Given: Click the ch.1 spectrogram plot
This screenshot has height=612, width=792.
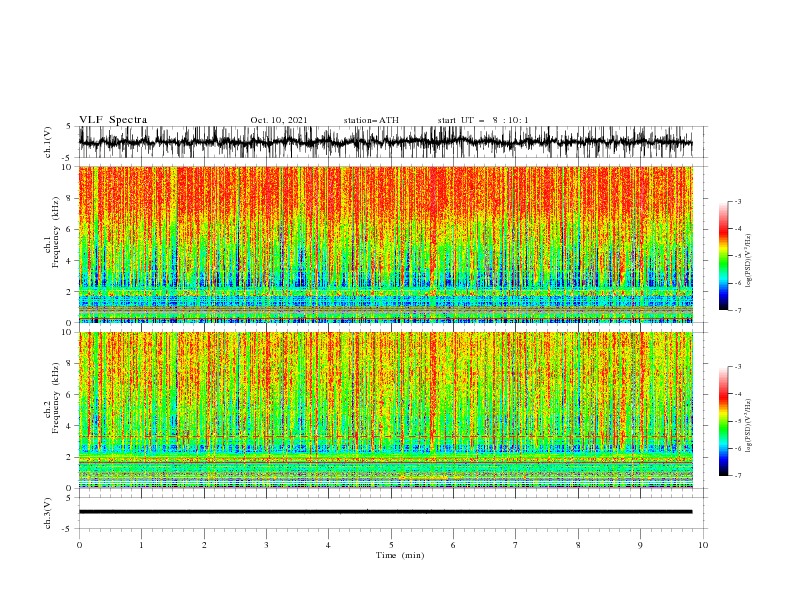Looking at the screenshot, I should (386, 244).
